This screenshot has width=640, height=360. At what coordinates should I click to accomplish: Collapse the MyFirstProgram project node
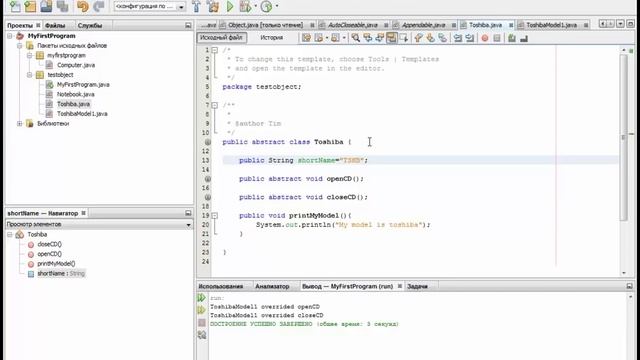click(9, 36)
